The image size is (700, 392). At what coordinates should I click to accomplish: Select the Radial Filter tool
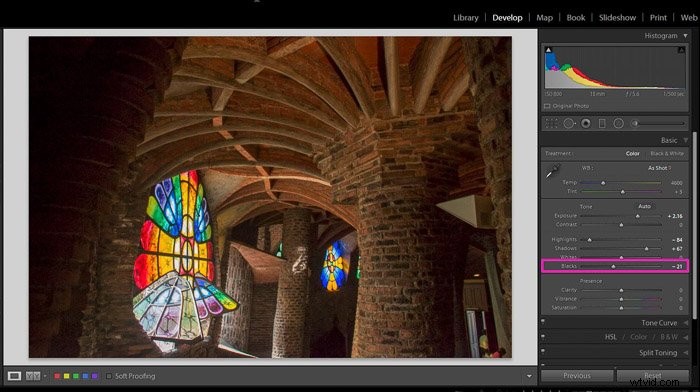[x=618, y=124]
